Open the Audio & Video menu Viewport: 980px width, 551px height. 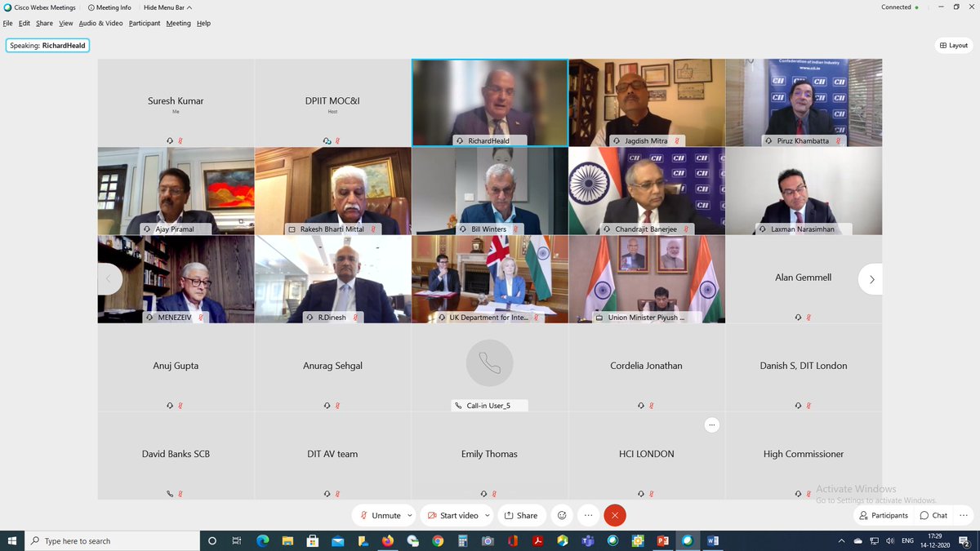tap(100, 23)
